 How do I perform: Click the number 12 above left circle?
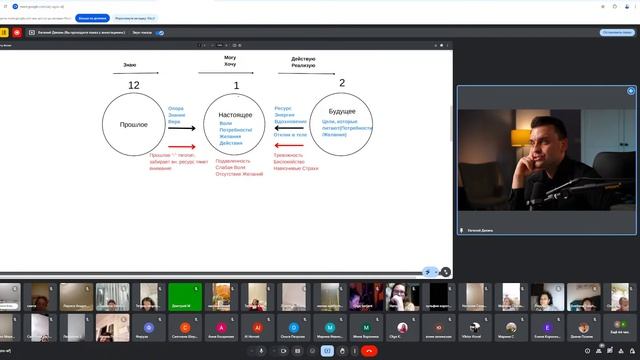point(134,85)
